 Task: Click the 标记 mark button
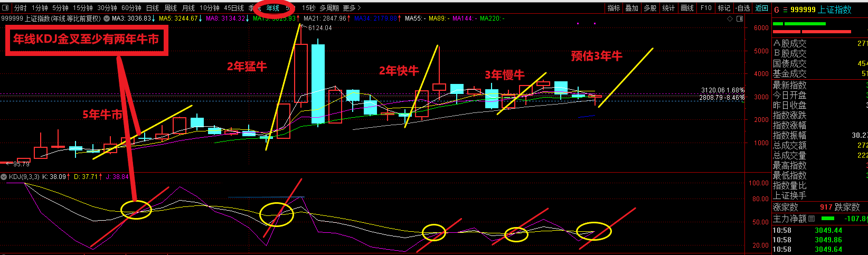coord(724,8)
